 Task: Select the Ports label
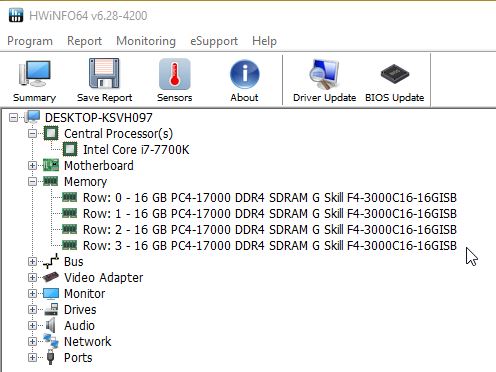click(x=78, y=358)
